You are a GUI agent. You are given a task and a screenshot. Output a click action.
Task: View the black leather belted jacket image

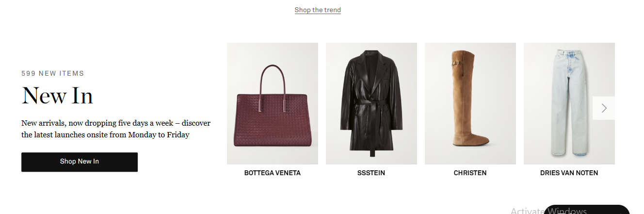[371, 103]
